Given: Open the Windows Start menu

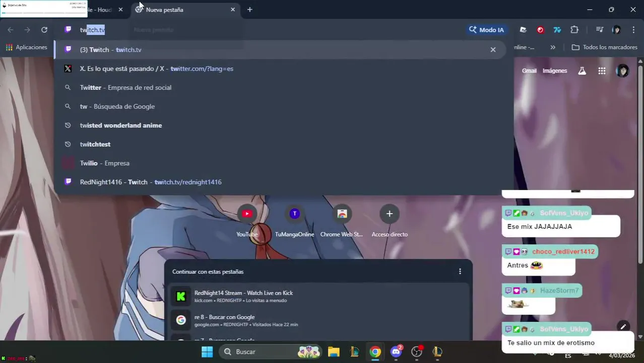Looking at the screenshot, I should [207, 351].
